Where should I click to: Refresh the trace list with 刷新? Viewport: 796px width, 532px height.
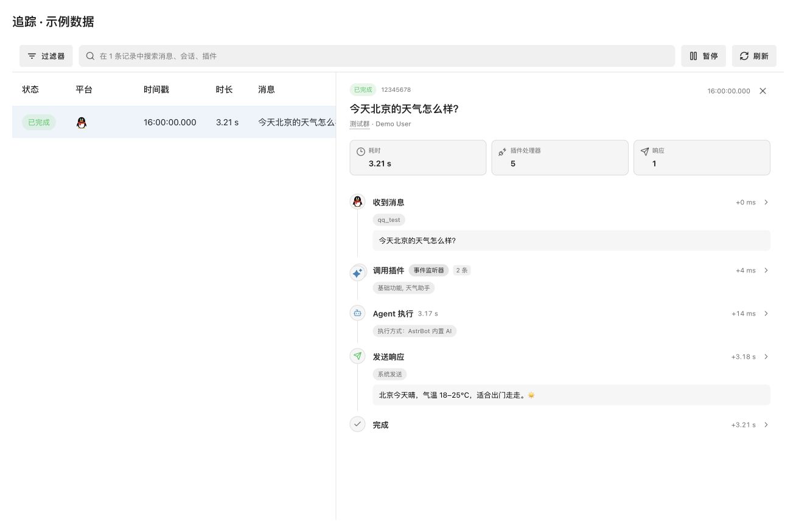tap(754, 56)
